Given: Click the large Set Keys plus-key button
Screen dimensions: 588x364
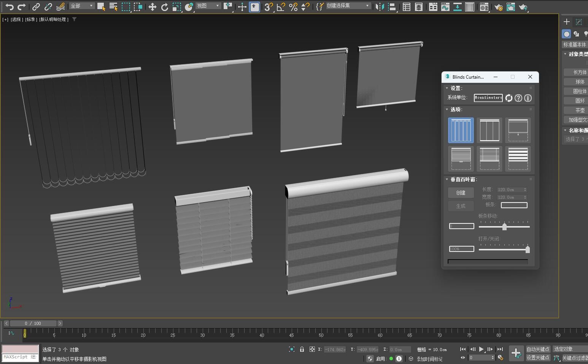Looking at the screenshot, I should [516, 353].
